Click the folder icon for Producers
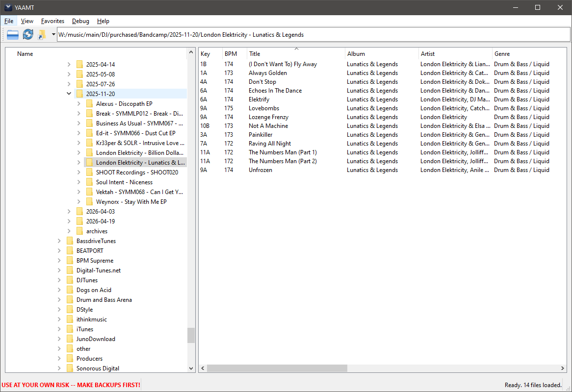The height and width of the screenshot is (392, 572). click(70, 359)
